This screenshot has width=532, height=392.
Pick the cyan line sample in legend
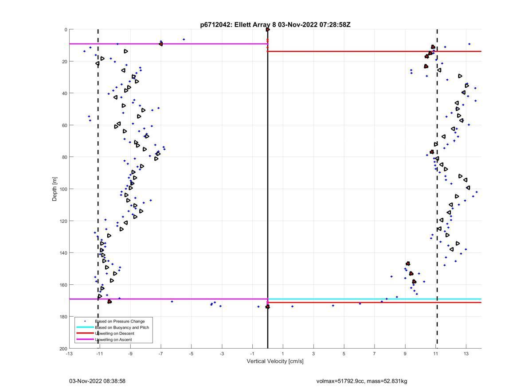pyautogui.click(x=85, y=327)
